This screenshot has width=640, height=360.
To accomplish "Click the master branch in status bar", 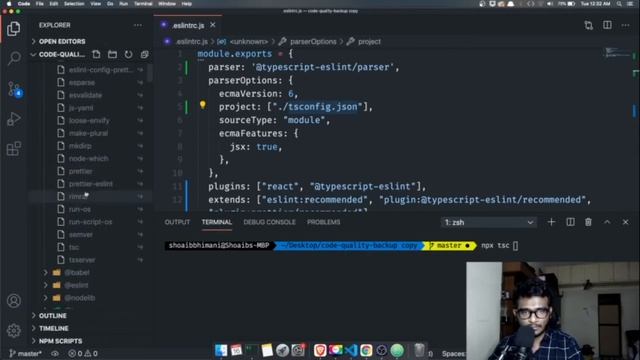I will tap(25, 353).
